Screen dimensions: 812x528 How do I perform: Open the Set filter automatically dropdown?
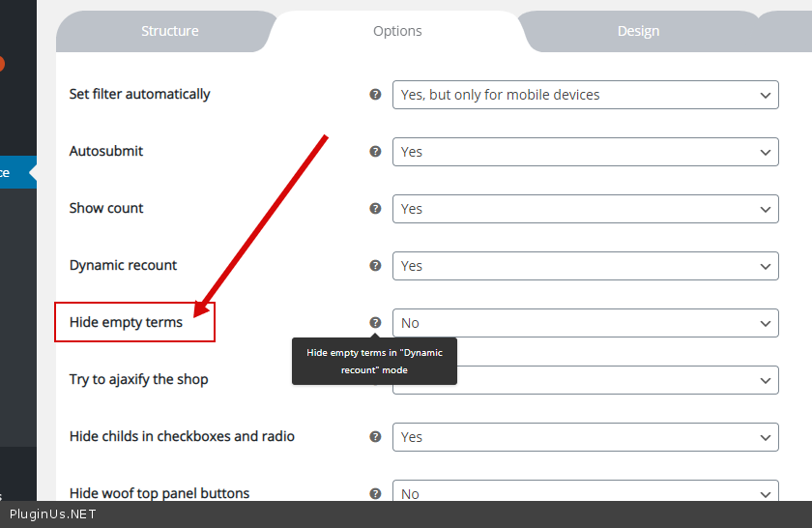(x=585, y=95)
